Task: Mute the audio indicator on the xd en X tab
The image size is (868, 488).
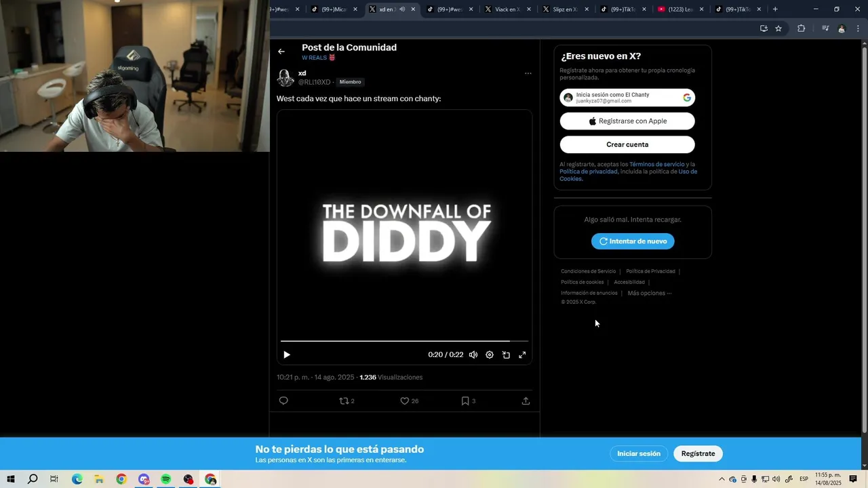Action: (402, 9)
